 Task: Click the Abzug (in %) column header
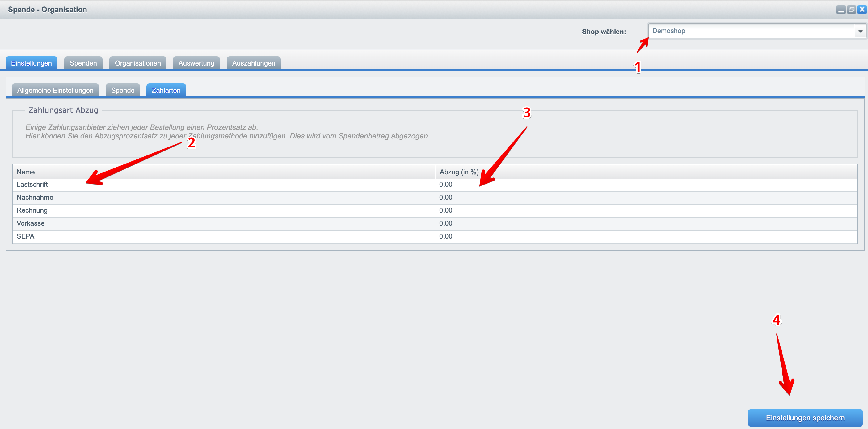tap(459, 172)
